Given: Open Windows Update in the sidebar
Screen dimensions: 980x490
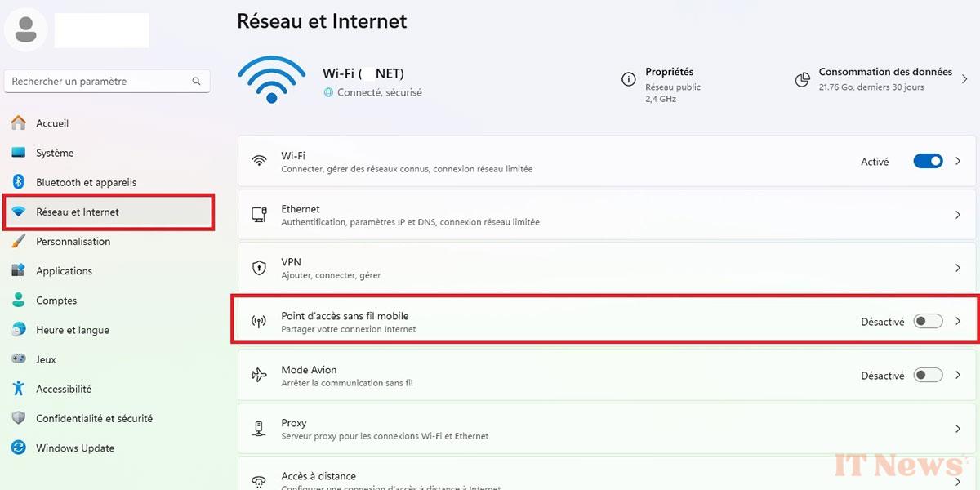Looking at the screenshot, I should point(75,448).
